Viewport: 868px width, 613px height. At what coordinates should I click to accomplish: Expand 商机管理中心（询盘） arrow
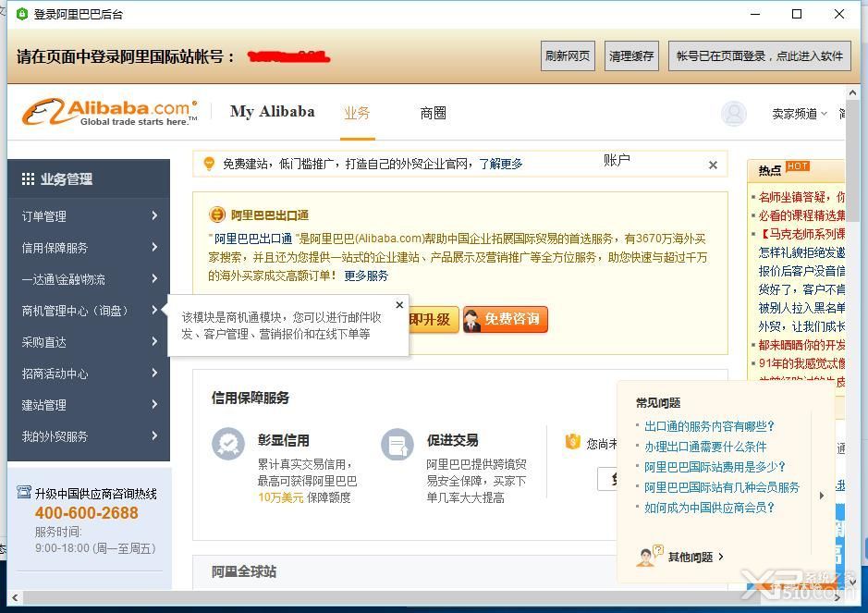(x=154, y=310)
